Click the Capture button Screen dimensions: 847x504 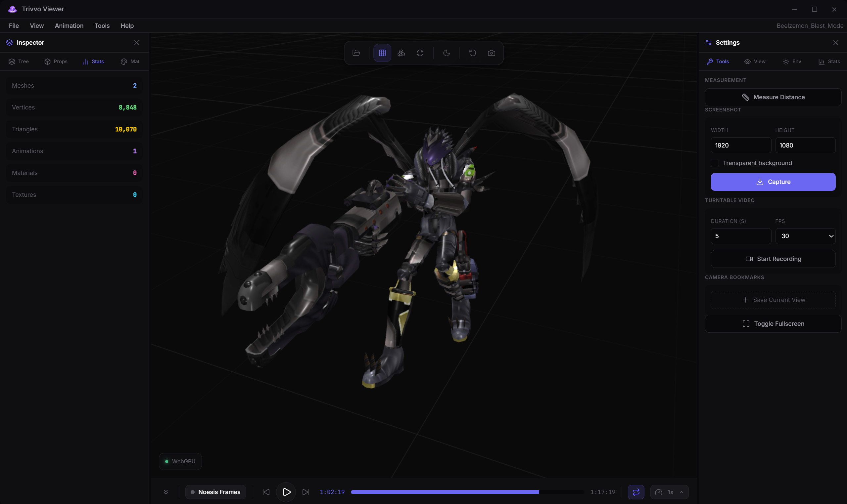coord(773,182)
